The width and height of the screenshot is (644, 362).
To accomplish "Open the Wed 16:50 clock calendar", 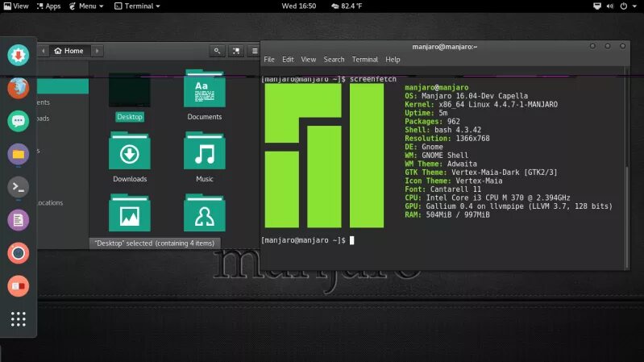I will coord(298,6).
